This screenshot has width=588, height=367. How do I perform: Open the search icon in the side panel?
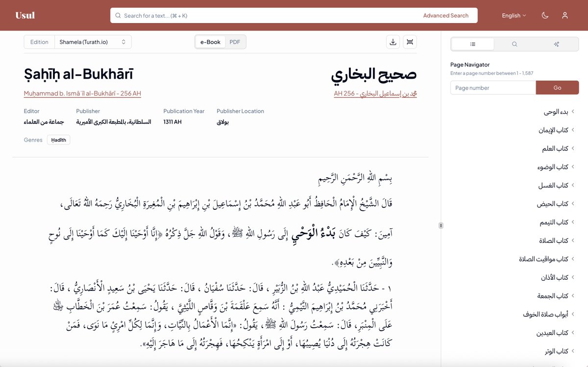pyautogui.click(x=514, y=44)
